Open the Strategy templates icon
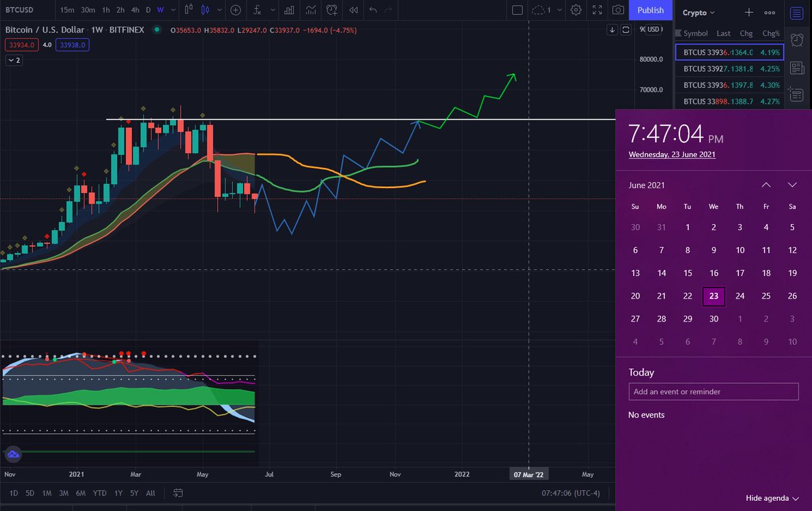Viewport: 812px width, 511px height. pyautogui.click(x=311, y=10)
